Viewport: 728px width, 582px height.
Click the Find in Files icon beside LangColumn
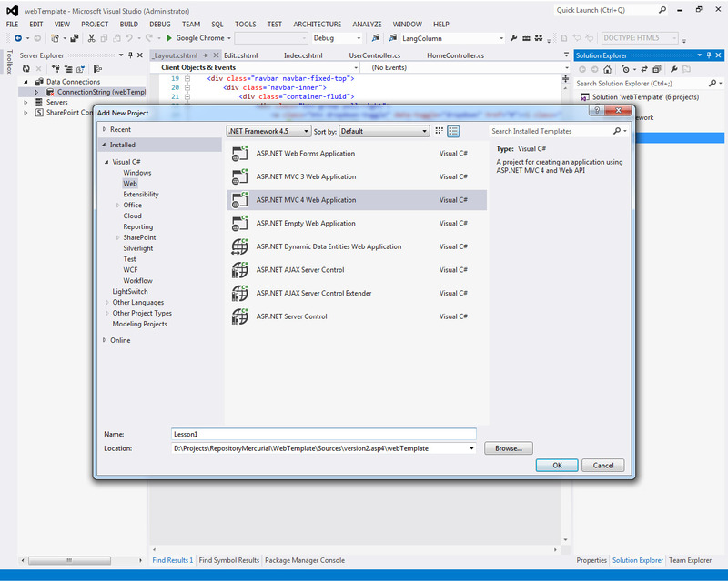393,38
